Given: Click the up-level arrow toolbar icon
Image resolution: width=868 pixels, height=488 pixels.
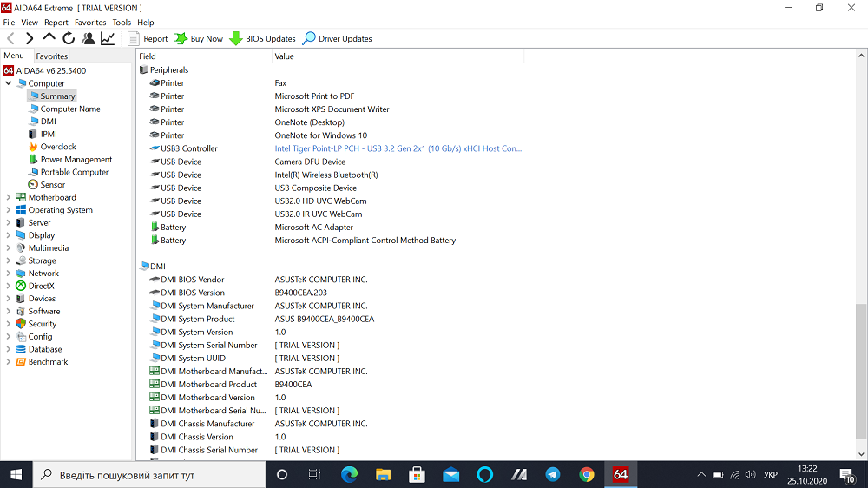Looking at the screenshot, I should [x=49, y=37].
